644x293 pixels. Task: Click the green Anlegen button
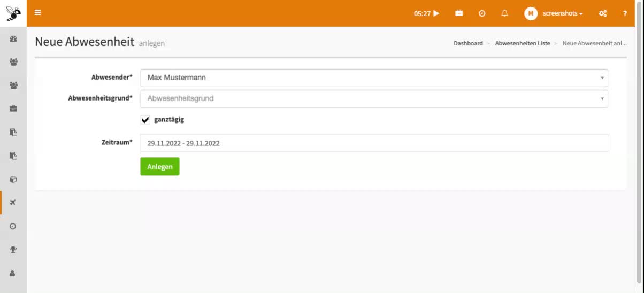[x=160, y=167]
